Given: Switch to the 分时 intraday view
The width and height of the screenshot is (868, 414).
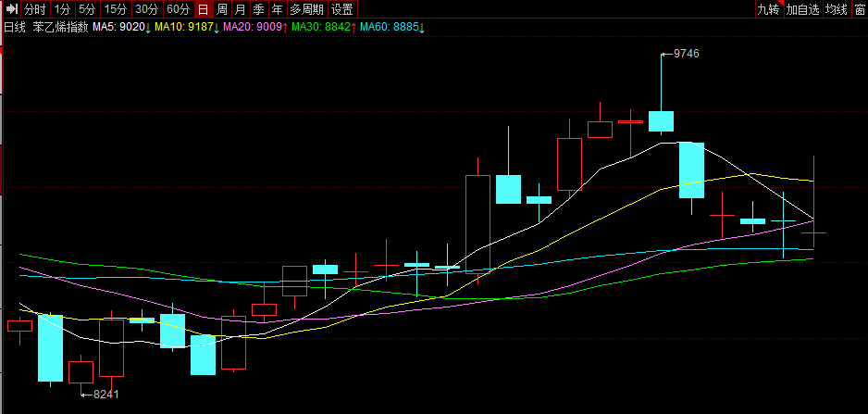Looking at the screenshot, I should 35,9.
